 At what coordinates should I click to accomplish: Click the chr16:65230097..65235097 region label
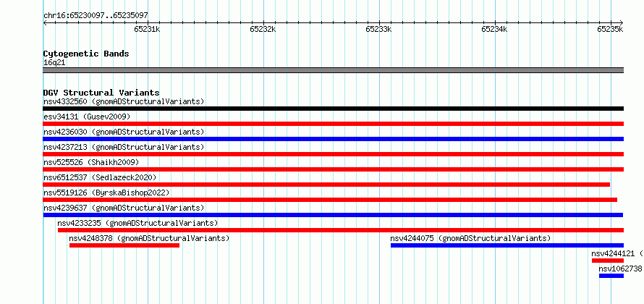(96, 16)
